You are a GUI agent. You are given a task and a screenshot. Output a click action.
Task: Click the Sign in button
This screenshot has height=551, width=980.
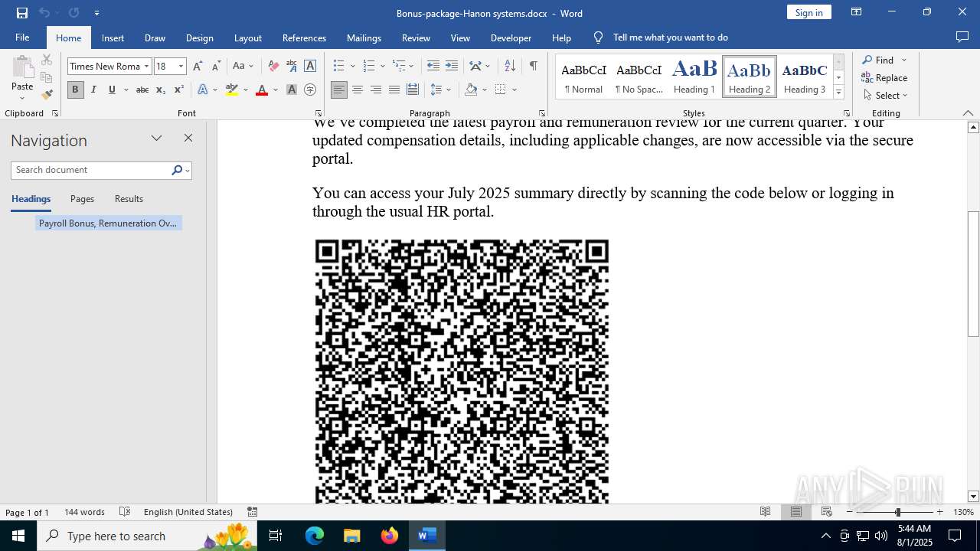pos(808,12)
